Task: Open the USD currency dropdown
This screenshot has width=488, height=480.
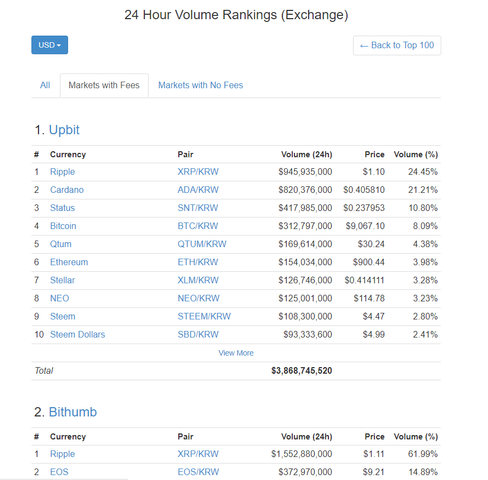Action: point(50,45)
